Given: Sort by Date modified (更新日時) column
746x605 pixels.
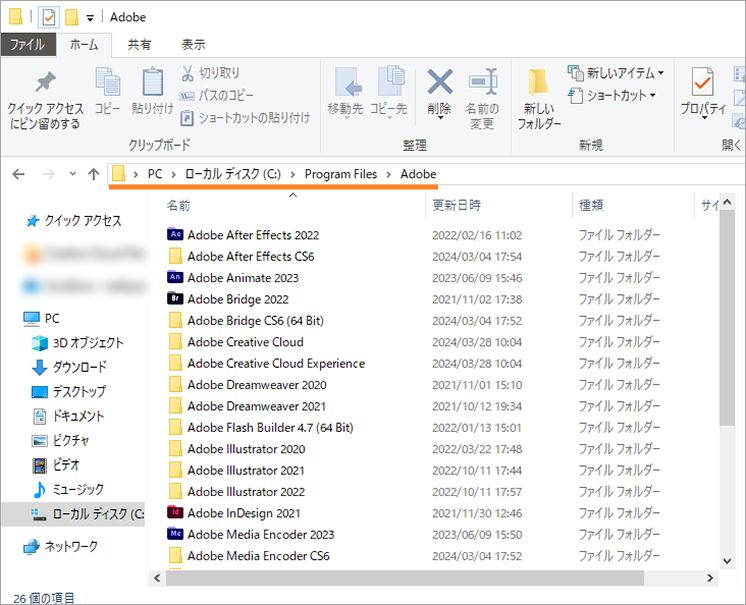Looking at the screenshot, I should [456, 205].
